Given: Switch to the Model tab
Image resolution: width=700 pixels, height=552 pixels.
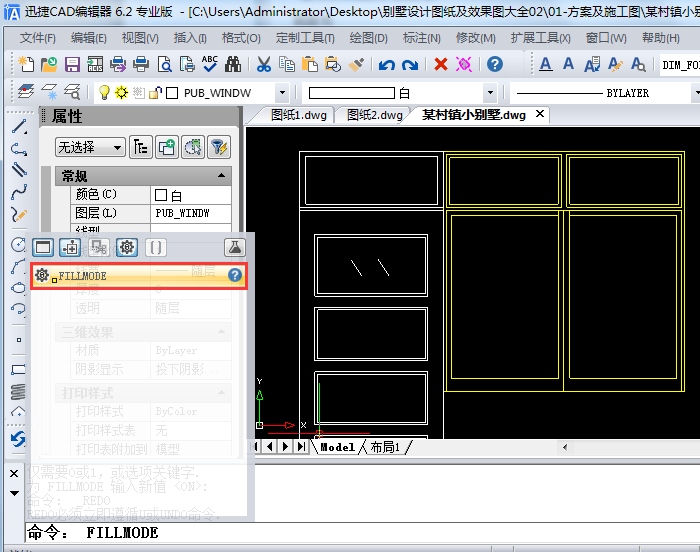Looking at the screenshot, I should [338, 447].
